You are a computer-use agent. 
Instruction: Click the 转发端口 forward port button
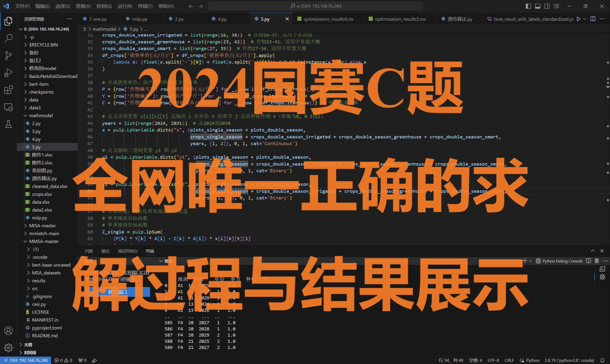pos(117,292)
